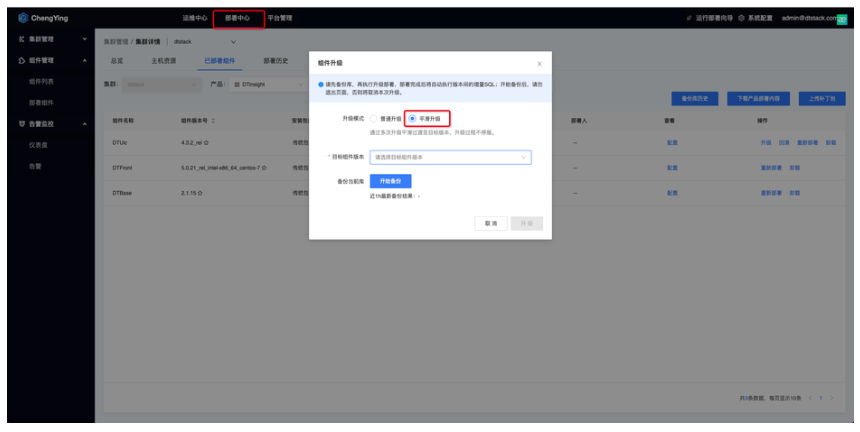
Task: Click 配置 link in DTUic row
Action: click(672, 143)
